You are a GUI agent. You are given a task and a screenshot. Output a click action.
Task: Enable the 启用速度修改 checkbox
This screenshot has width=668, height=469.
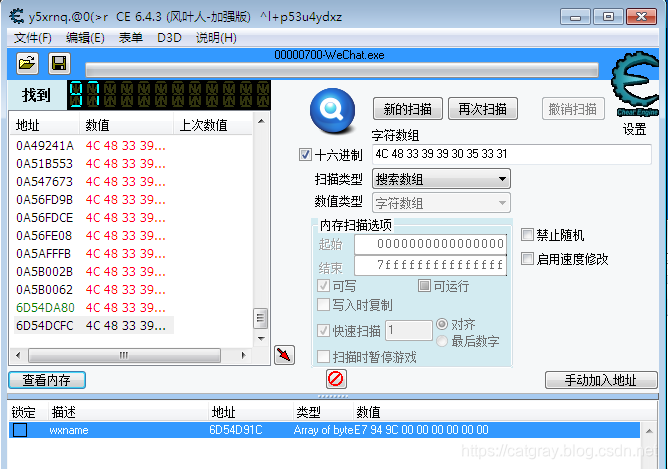click(527, 259)
